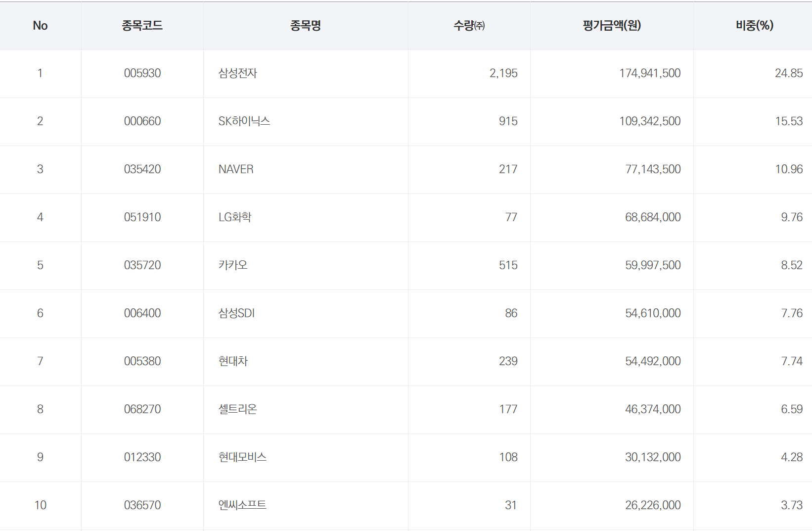
Task: Click quantity value 77
Action: coord(511,217)
